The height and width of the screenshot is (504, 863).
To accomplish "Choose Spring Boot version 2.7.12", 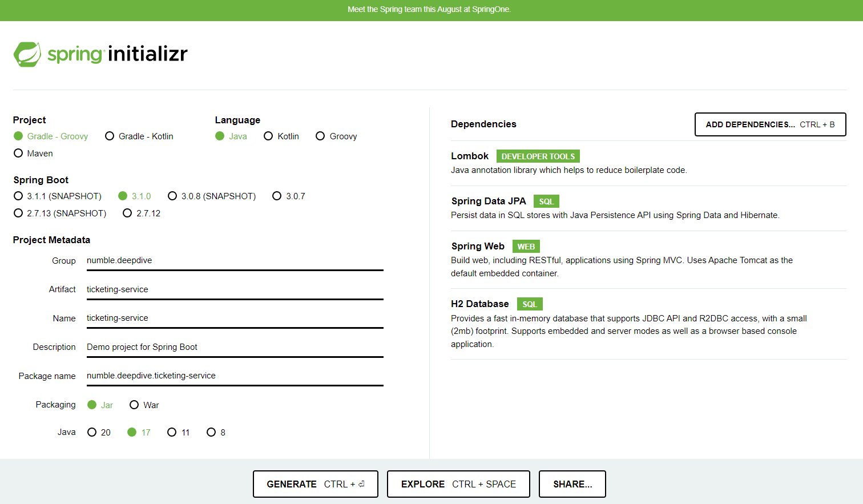I will tap(142, 213).
